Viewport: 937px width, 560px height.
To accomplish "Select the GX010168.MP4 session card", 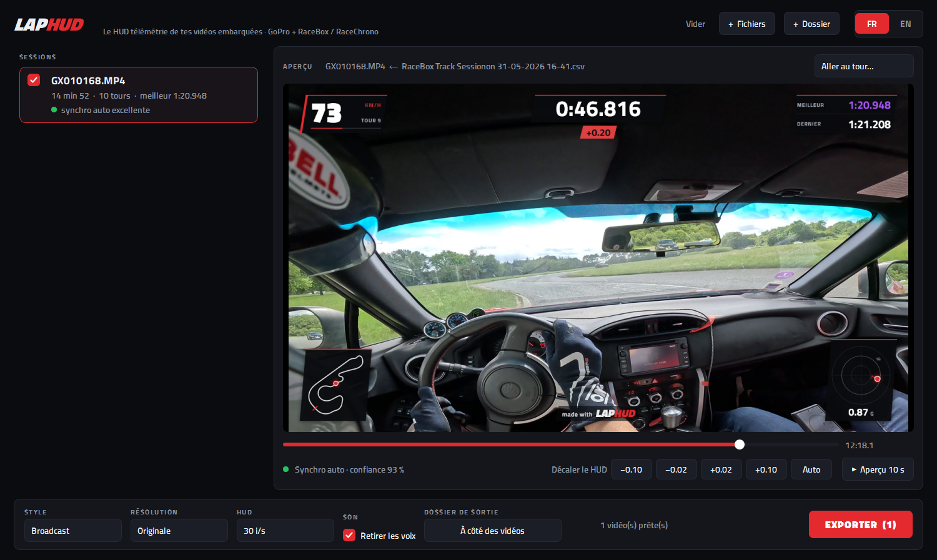I will 139,95.
